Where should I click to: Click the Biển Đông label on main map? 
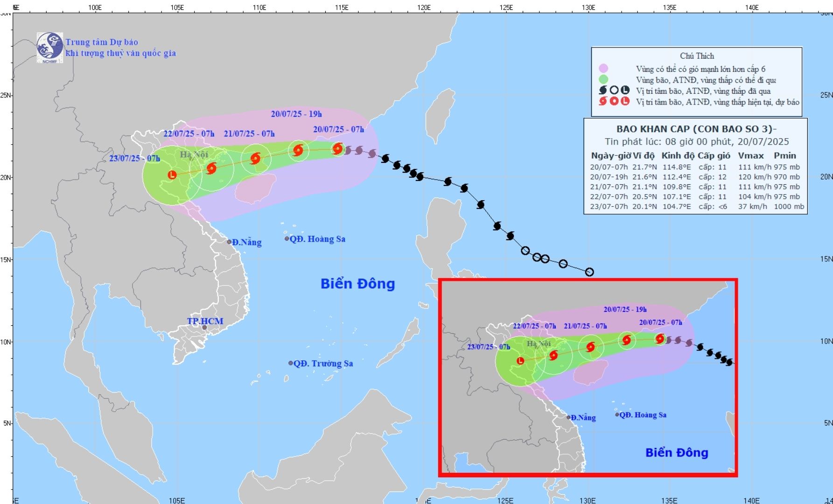(x=357, y=284)
